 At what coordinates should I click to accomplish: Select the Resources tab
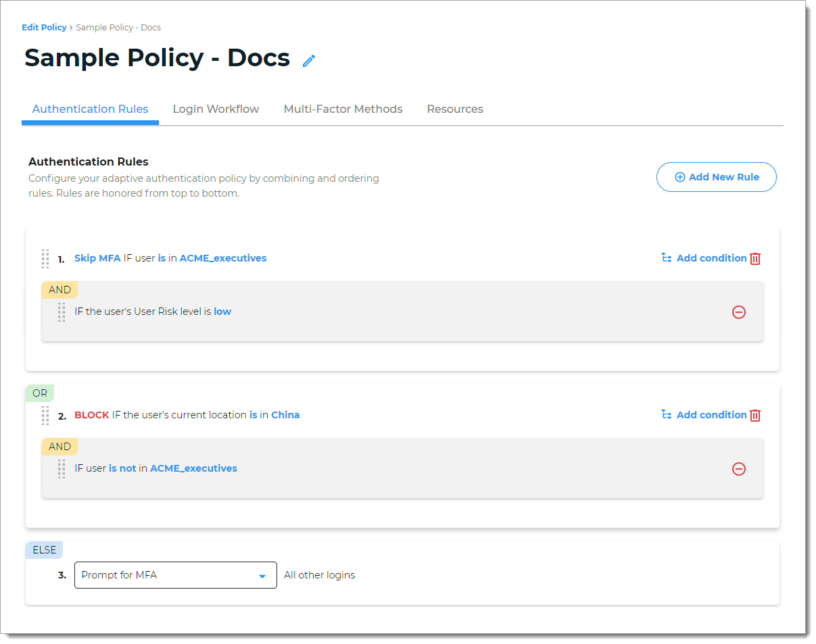(x=454, y=109)
